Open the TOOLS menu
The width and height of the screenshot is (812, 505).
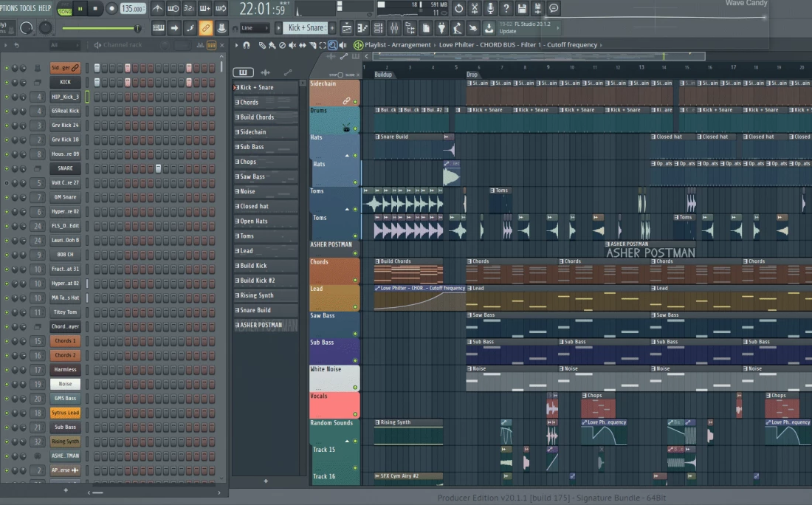pyautogui.click(x=27, y=8)
